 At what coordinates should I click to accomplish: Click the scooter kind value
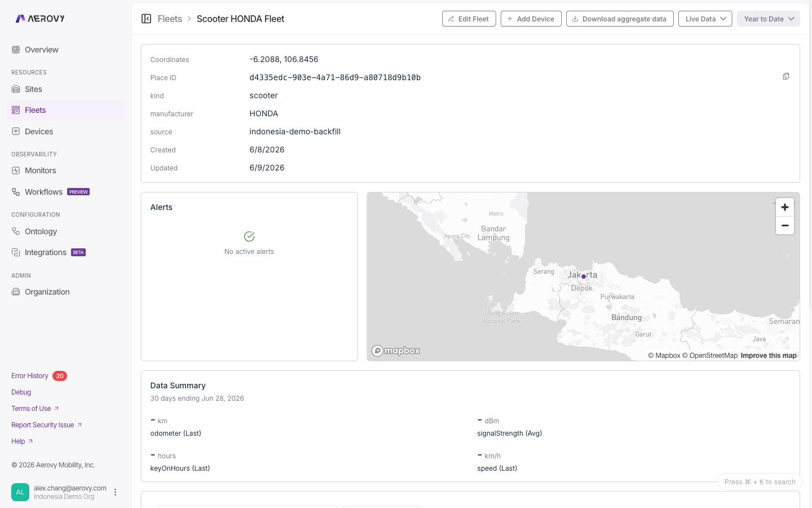(264, 95)
